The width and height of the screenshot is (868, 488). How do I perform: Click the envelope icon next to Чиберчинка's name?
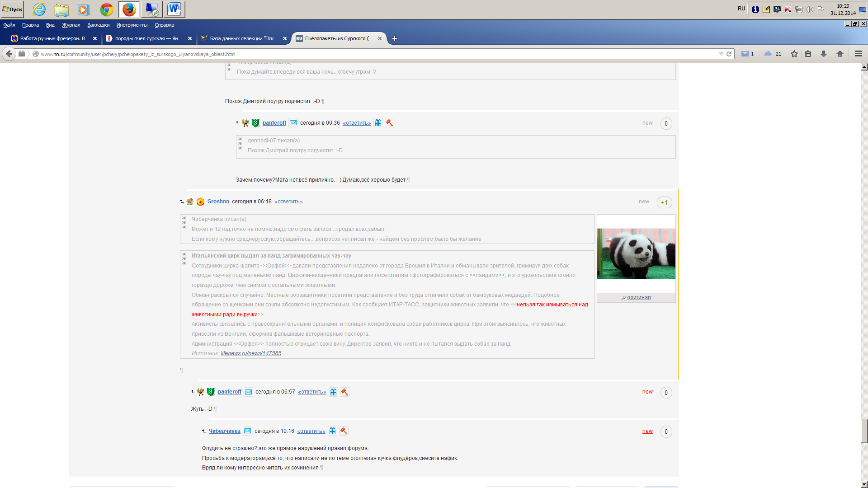click(x=248, y=431)
